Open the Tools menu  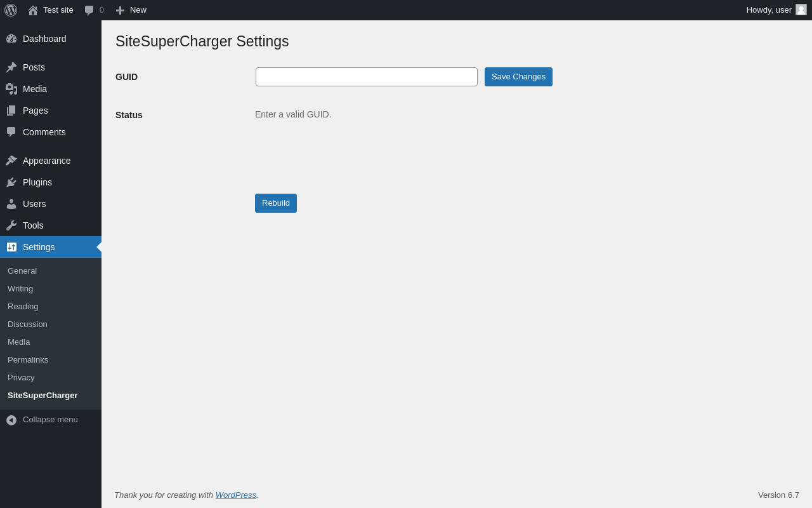(x=51, y=225)
